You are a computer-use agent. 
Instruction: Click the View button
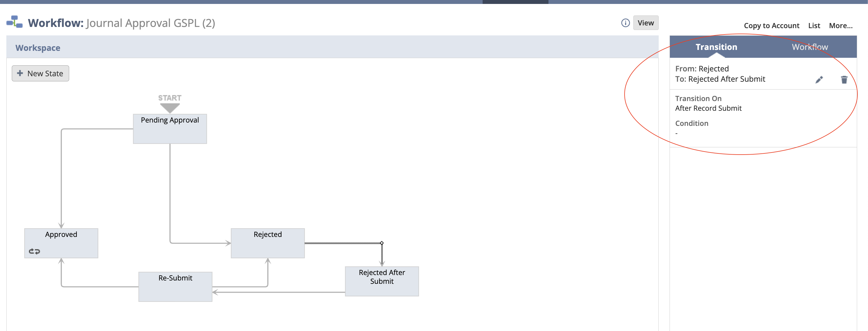(x=645, y=23)
